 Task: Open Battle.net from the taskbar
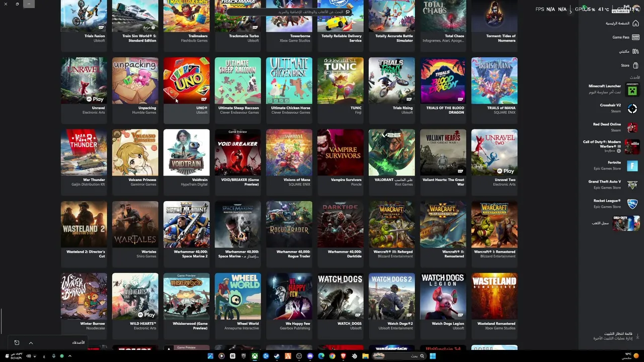pos(266,356)
